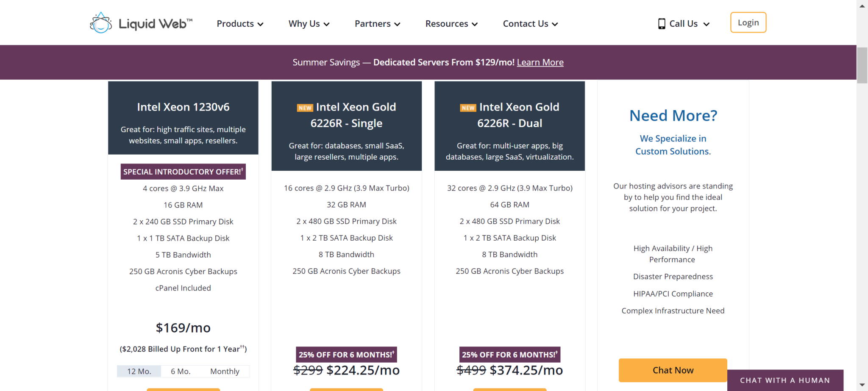Click the Intel Xeon 1230v6 heading
Image resolution: width=868 pixels, height=391 pixels.
pyautogui.click(x=183, y=107)
